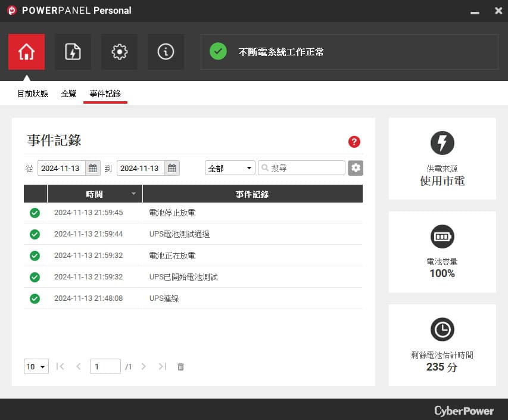Switch to the 全覽 tab

[68, 94]
